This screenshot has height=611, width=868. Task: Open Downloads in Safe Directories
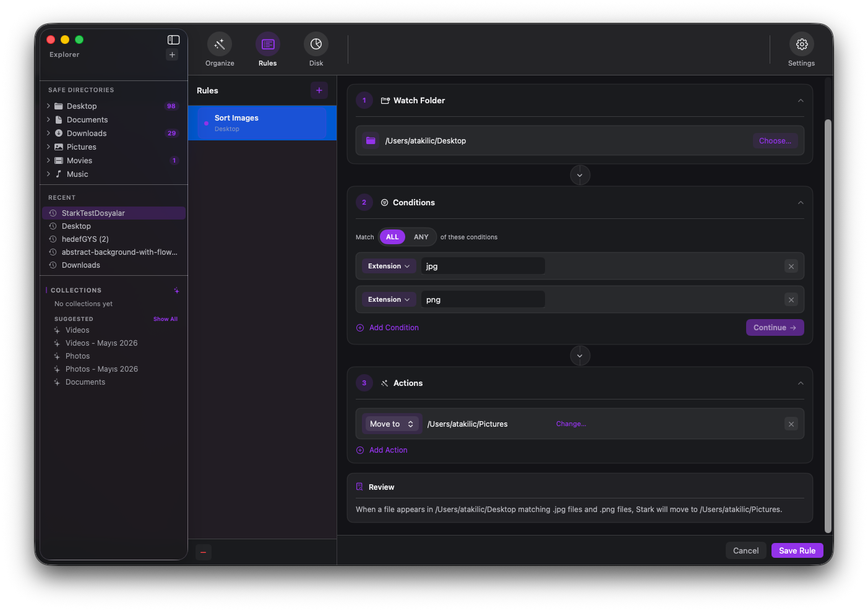pos(87,134)
